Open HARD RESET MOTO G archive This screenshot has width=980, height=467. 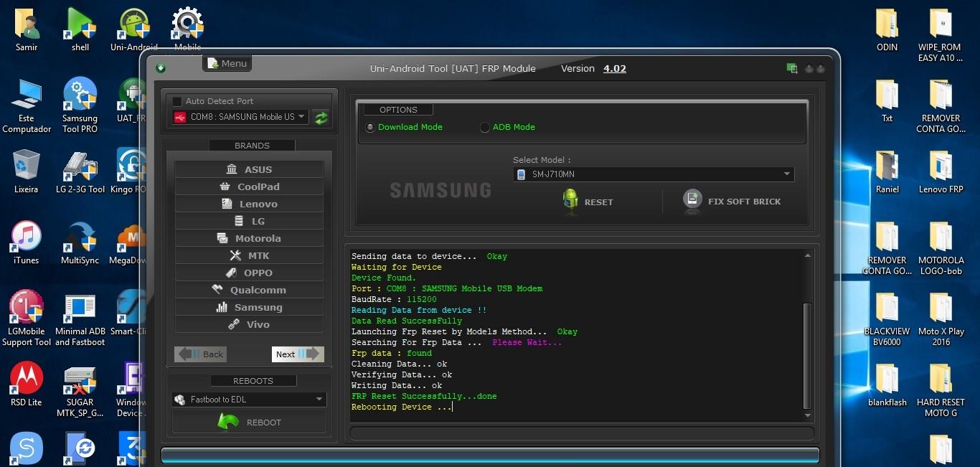point(941,390)
